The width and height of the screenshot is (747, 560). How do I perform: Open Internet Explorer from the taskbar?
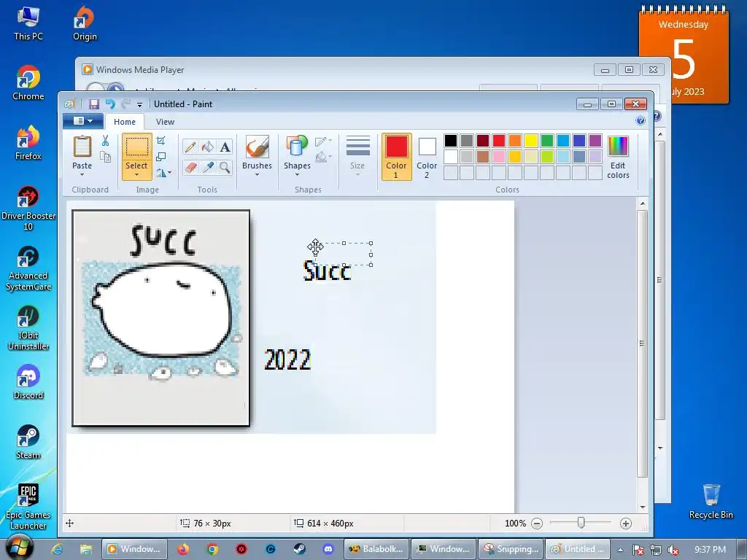pyautogui.click(x=57, y=549)
